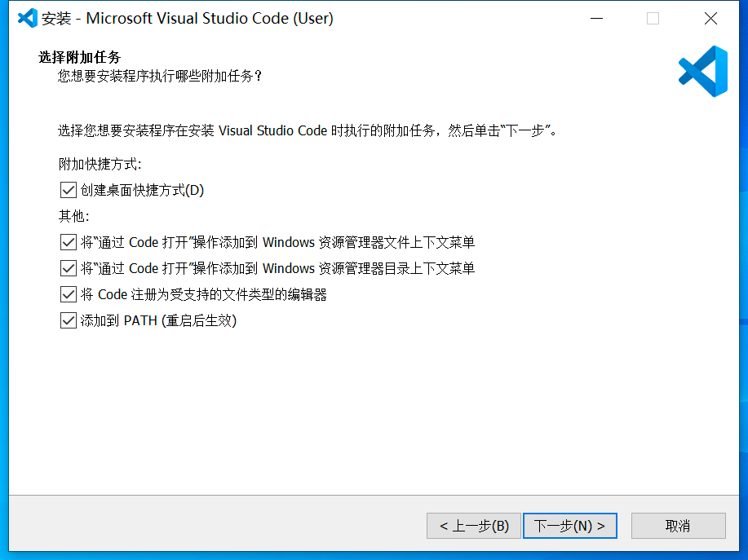Toggle 将 Code 注册为受支持的文件类型的编辑器 checkbox
Screen dimensions: 748x560
(x=69, y=294)
